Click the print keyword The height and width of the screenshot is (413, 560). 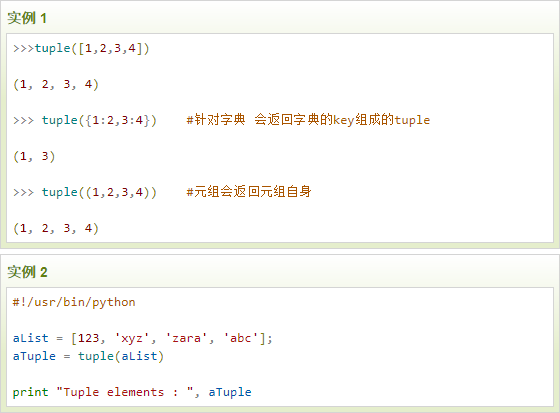click(x=30, y=392)
